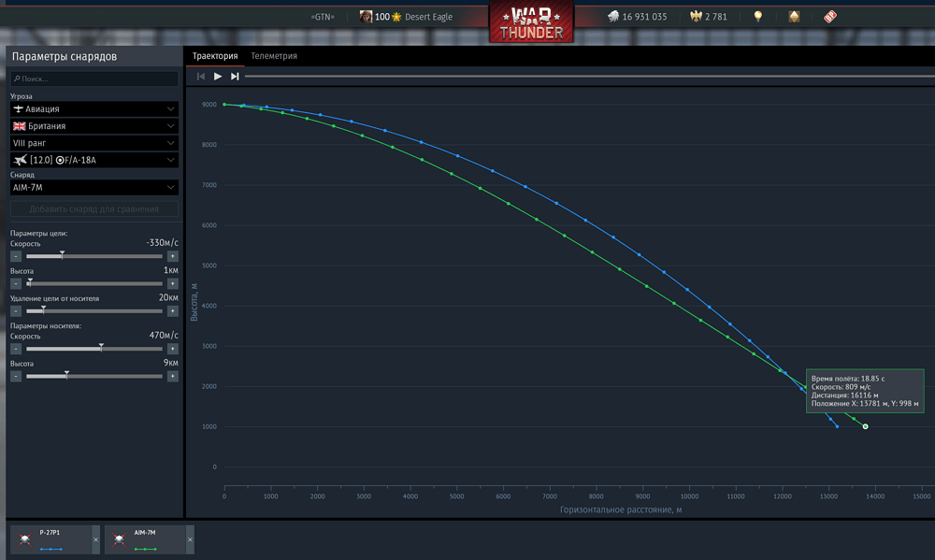Viewport: 935px width, 560px height.
Task: Select the AIM-7M missile card
Action: [x=145, y=539]
